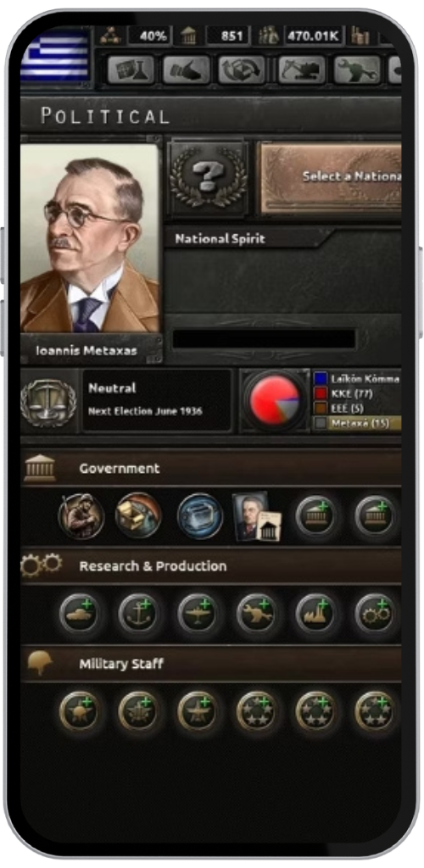
Task: Add an industrial concern factory slot
Action: pyautogui.click(x=315, y=614)
